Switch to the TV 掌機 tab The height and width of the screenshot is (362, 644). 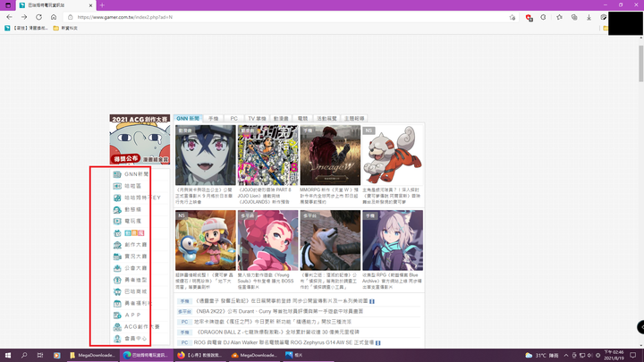click(x=257, y=118)
